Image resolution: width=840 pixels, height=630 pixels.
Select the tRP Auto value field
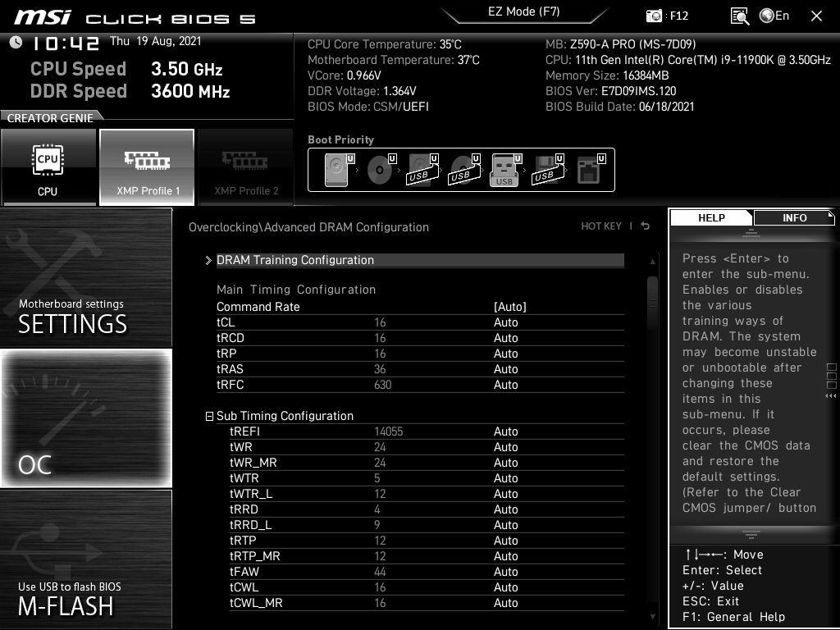tap(505, 354)
